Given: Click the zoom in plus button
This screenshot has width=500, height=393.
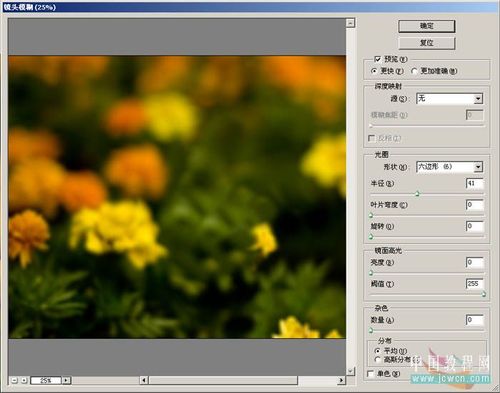Looking at the screenshot, I should (24, 380).
